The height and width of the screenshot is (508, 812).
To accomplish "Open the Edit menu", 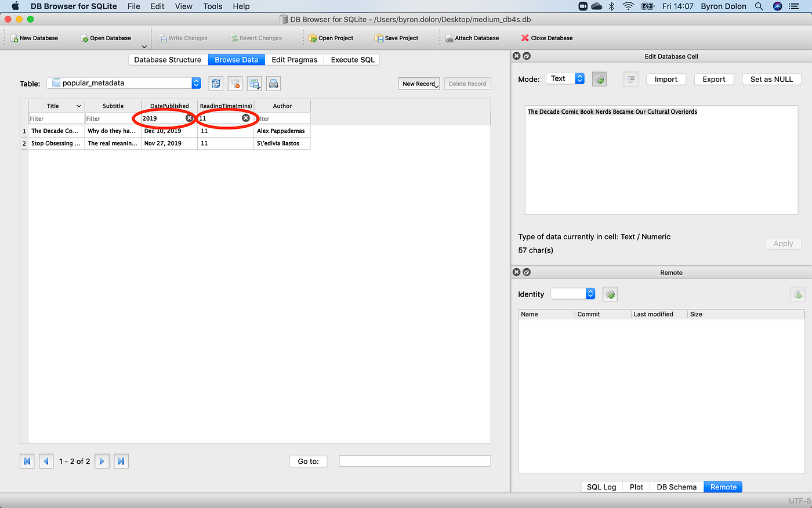I will (157, 6).
